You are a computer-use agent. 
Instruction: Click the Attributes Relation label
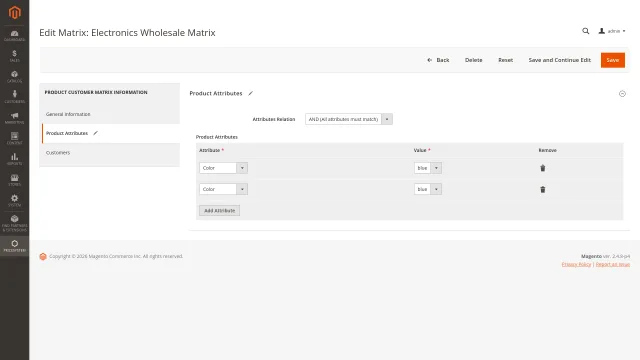(273, 119)
